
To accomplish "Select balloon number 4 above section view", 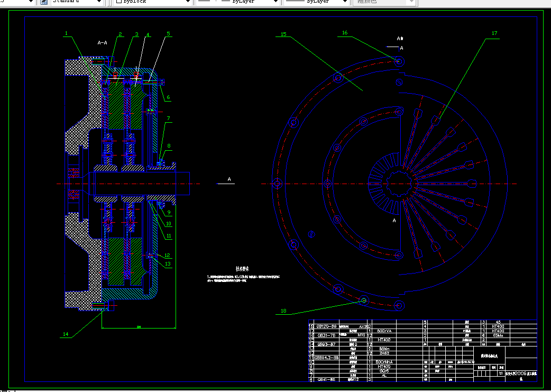I will tap(148, 35).
